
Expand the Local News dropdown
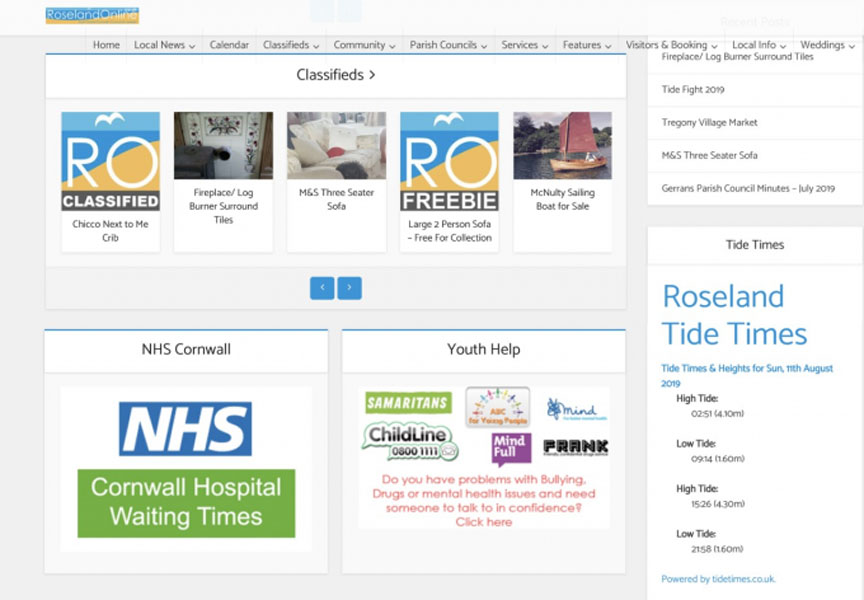click(164, 45)
